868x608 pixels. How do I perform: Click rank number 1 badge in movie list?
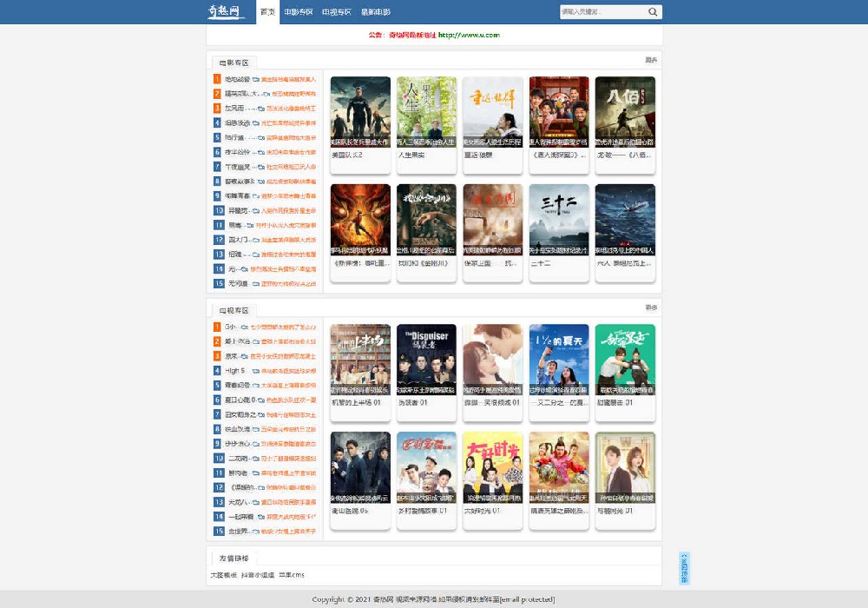(x=217, y=79)
